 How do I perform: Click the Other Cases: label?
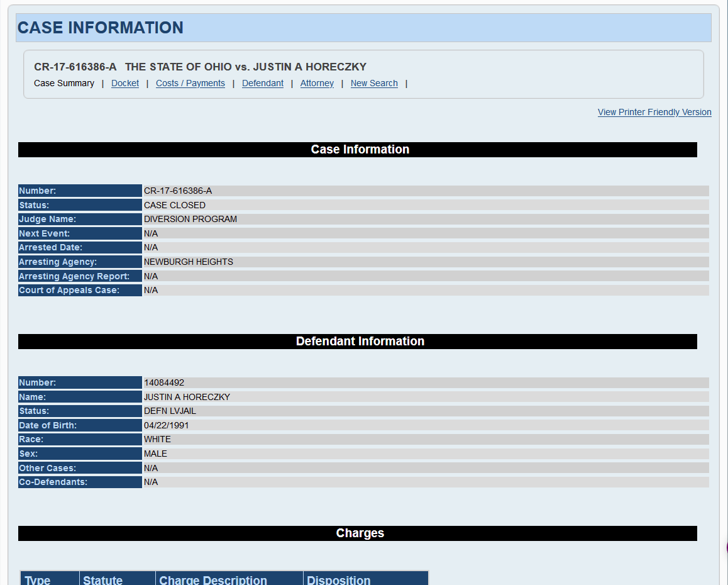(x=80, y=469)
